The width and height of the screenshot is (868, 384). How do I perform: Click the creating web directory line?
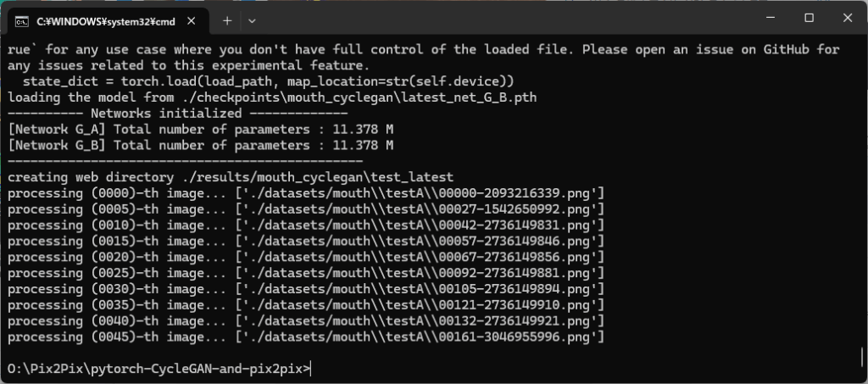(231, 177)
